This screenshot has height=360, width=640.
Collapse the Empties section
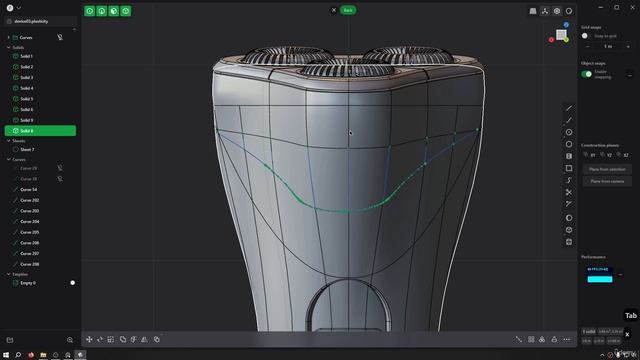click(x=9, y=274)
